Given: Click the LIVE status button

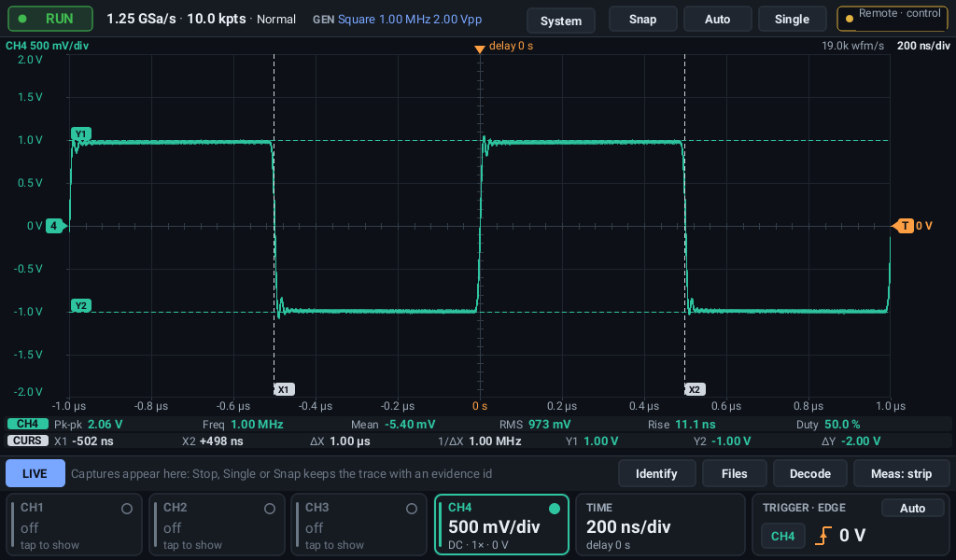Looking at the screenshot, I should [35, 473].
